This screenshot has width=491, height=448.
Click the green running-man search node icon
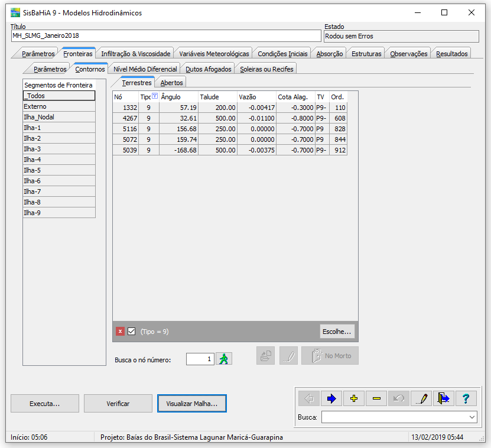[x=223, y=359]
